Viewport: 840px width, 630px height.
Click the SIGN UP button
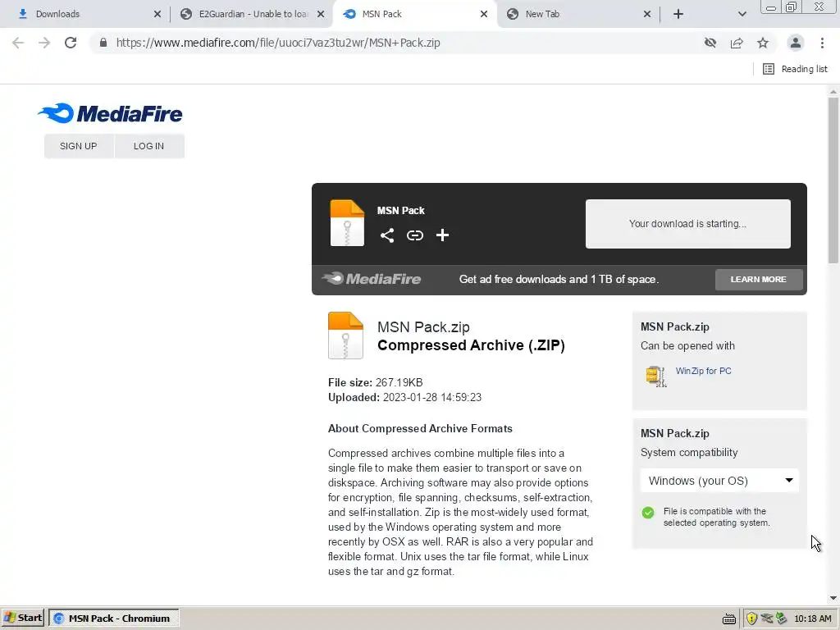[x=79, y=146]
